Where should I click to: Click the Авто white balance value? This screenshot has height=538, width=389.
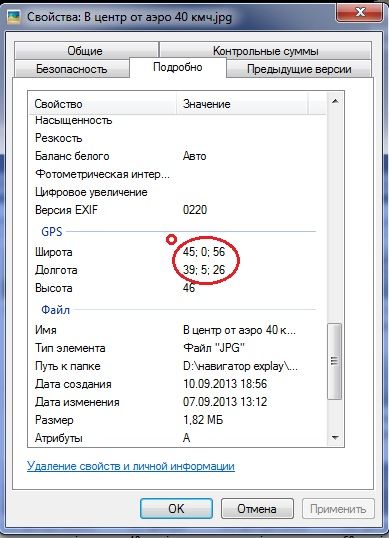pos(194,156)
